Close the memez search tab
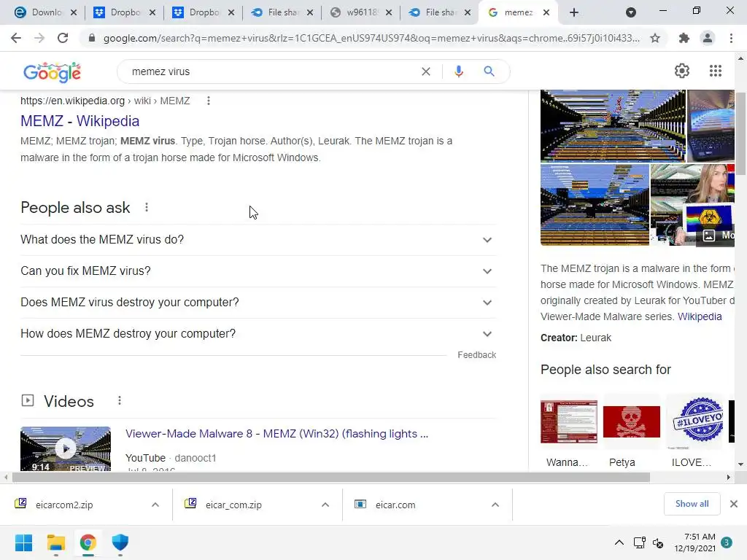The image size is (747, 560). [x=546, y=12]
